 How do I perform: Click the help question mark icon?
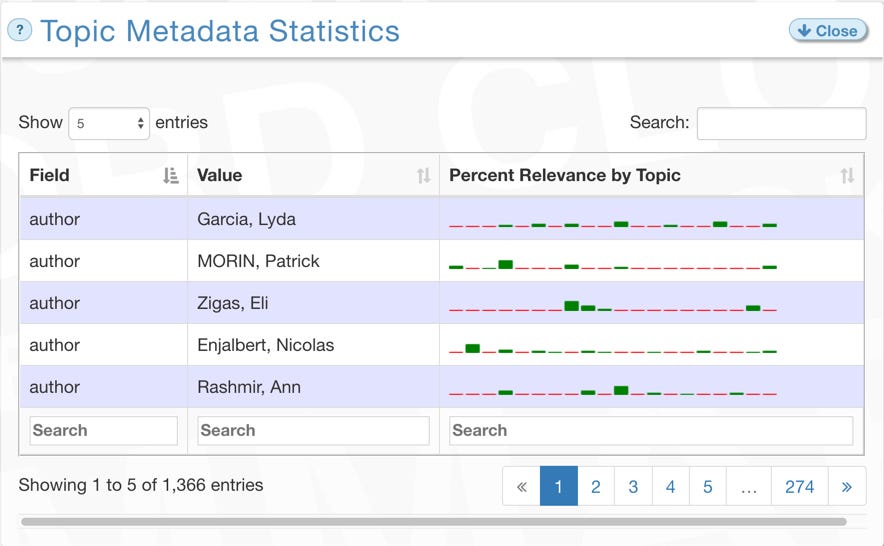click(x=19, y=30)
